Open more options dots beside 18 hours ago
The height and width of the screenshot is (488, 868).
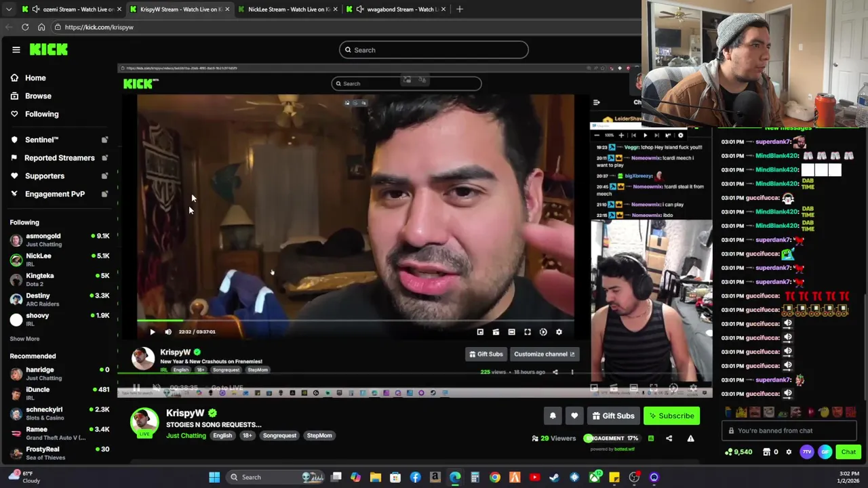pos(572,372)
